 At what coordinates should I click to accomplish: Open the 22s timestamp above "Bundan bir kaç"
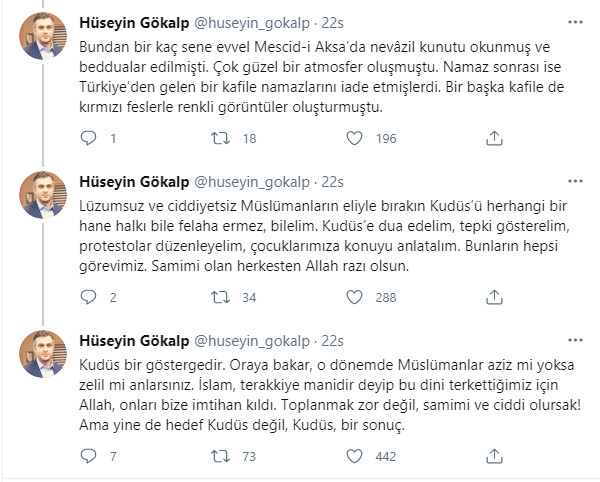tap(334, 23)
